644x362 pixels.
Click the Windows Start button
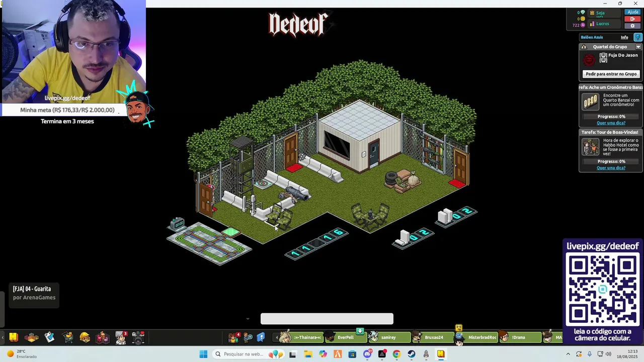[203, 354]
